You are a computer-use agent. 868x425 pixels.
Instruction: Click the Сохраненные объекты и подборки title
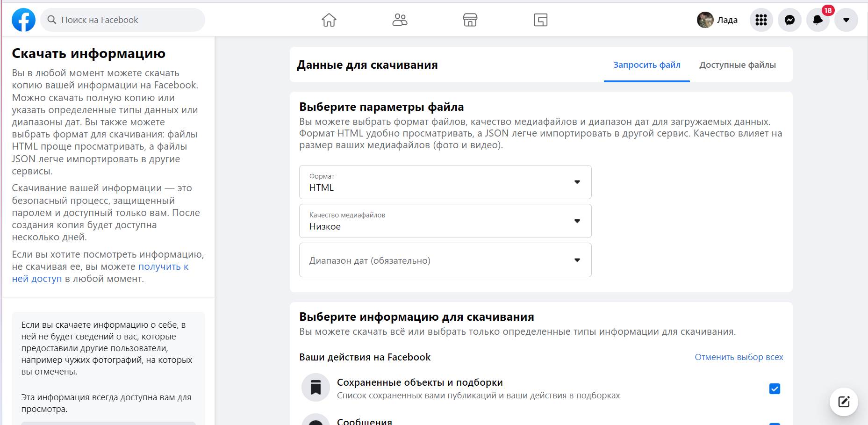pyautogui.click(x=420, y=382)
